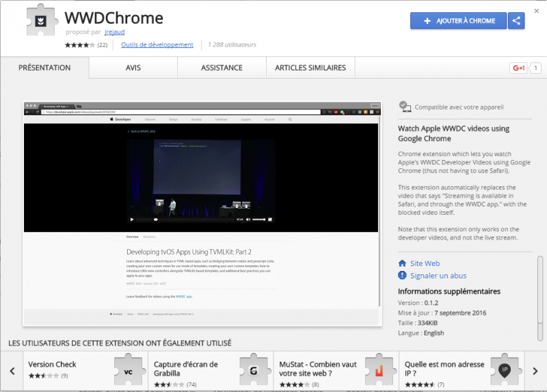Viewport: 547px width, 392px height.
Task: Select the Présentation tab
Action: click(44, 68)
